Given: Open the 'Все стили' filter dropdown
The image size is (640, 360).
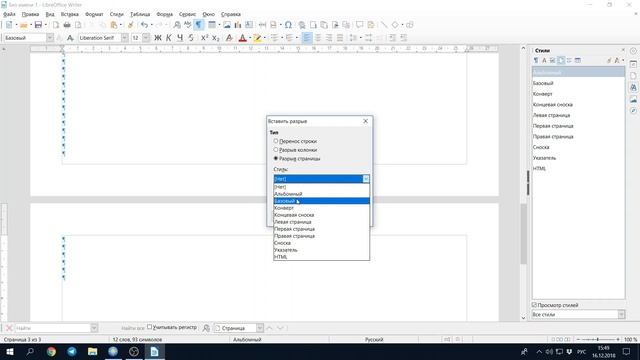Looking at the screenshot, I should (x=621, y=314).
